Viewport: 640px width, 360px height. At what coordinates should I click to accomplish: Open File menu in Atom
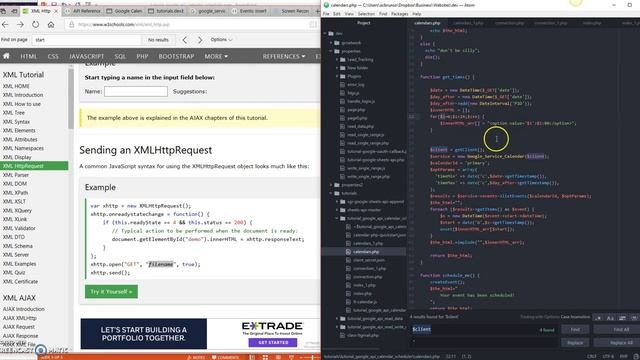click(326, 14)
